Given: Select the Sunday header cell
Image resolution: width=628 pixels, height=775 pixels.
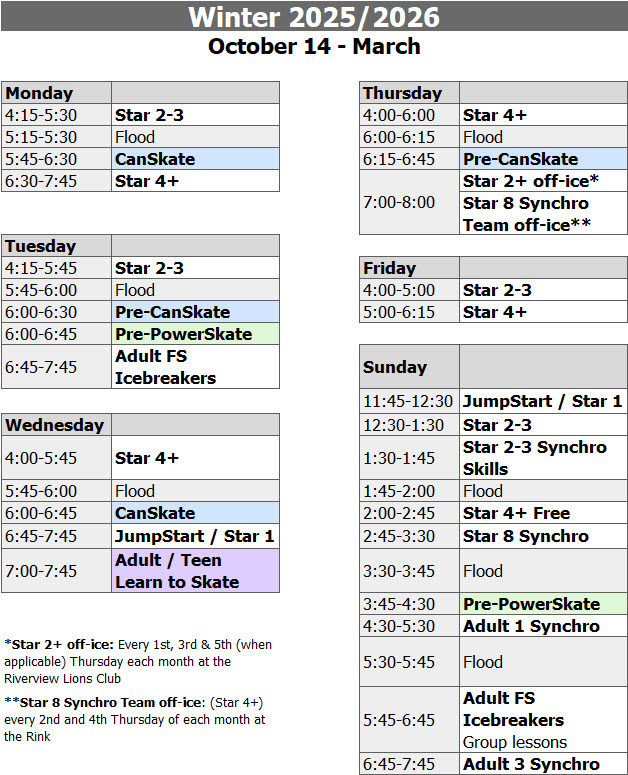Looking at the screenshot, I should 410,367.
